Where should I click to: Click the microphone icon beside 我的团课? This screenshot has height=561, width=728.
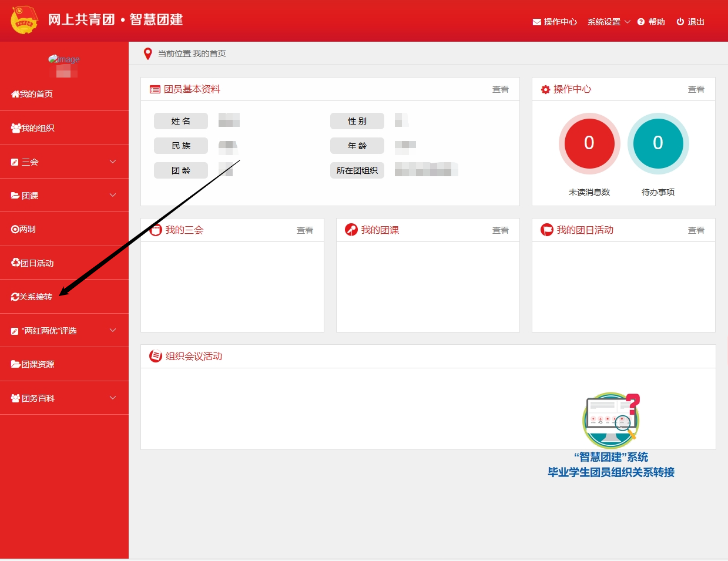coord(351,230)
